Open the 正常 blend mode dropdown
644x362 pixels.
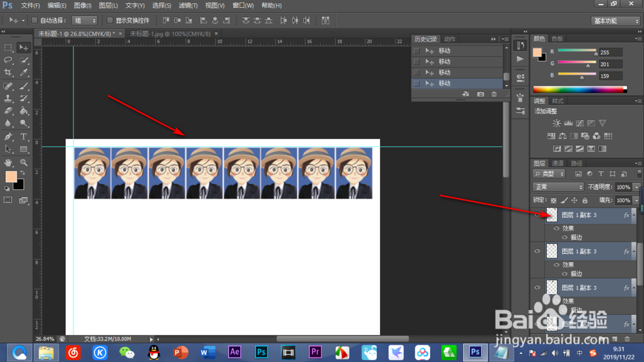click(558, 187)
